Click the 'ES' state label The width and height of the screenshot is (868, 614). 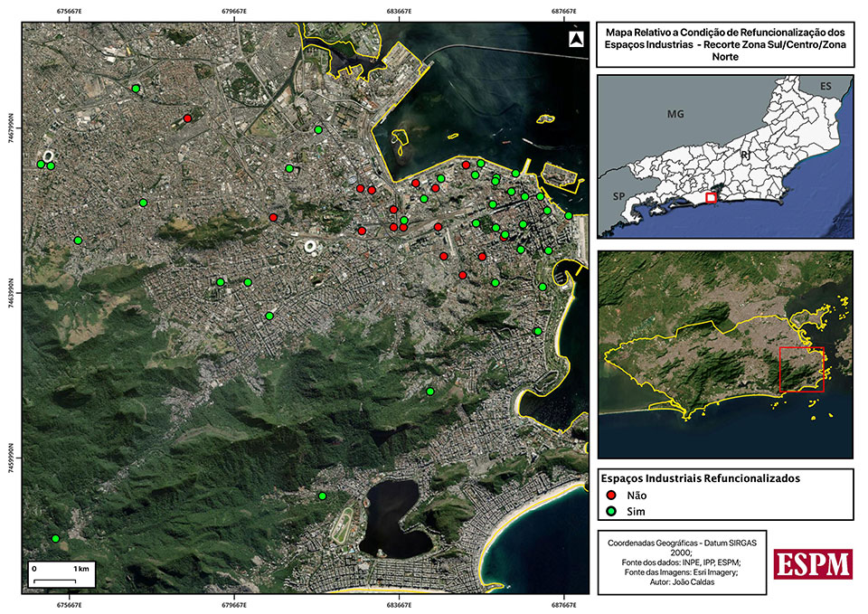point(825,85)
